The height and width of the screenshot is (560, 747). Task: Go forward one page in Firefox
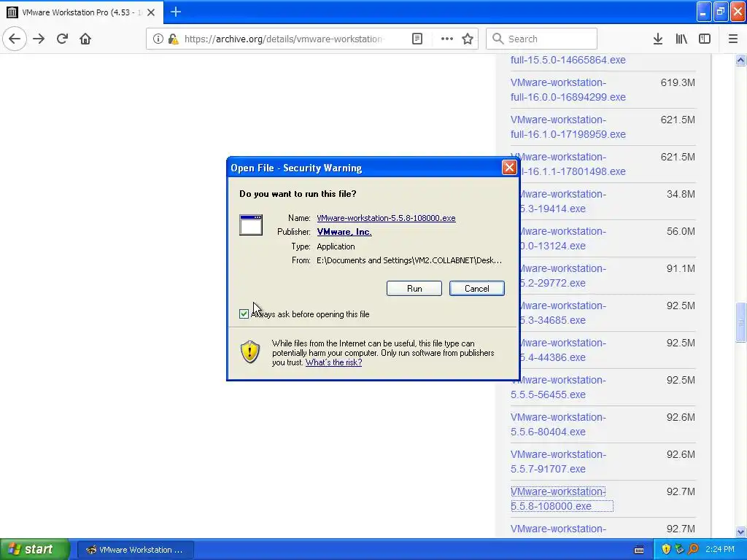pos(39,39)
